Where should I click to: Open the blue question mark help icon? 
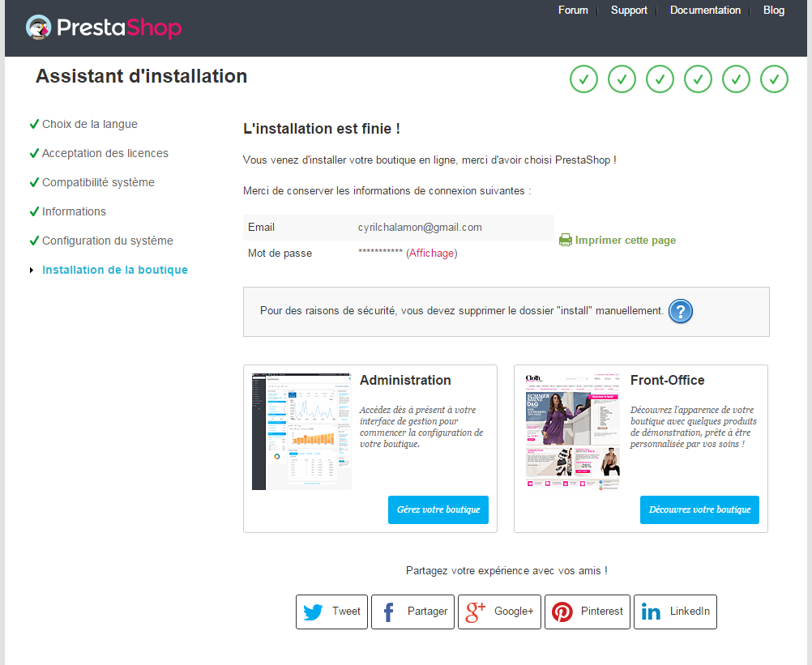click(681, 311)
